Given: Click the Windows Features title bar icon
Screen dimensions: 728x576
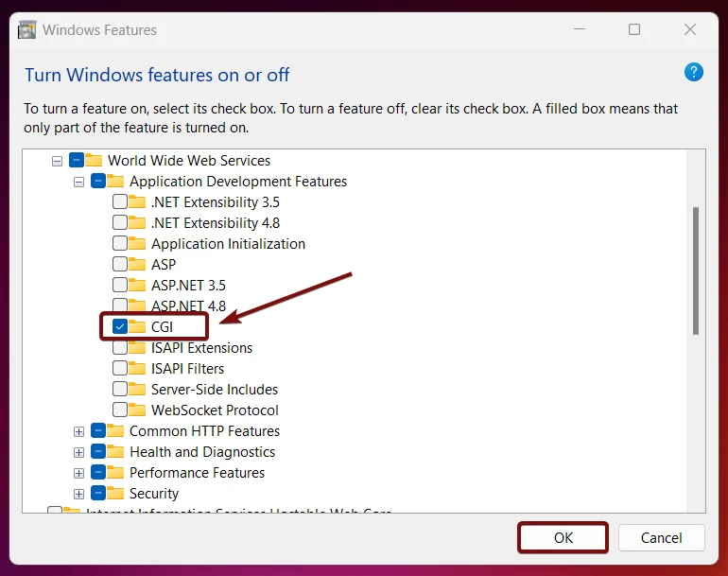Looking at the screenshot, I should (x=26, y=29).
